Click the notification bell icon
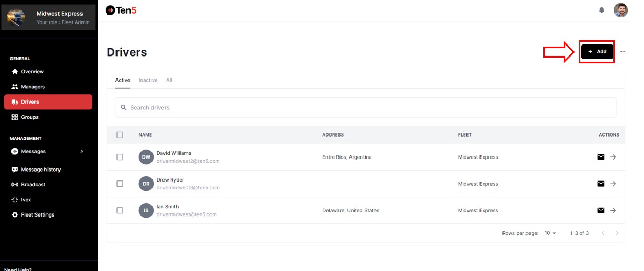The width and height of the screenshot is (644, 271). pyautogui.click(x=601, y=10)
